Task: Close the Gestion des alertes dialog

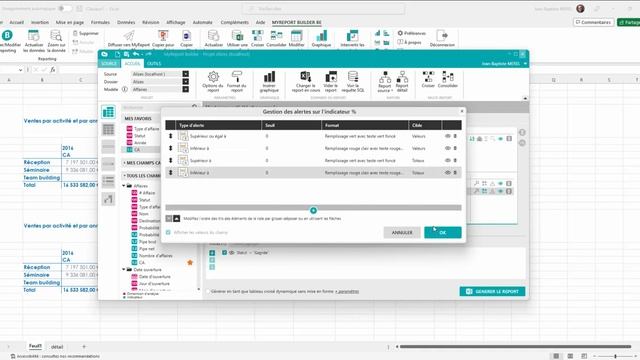Action: pyautogui.click(x=462, y=111)
